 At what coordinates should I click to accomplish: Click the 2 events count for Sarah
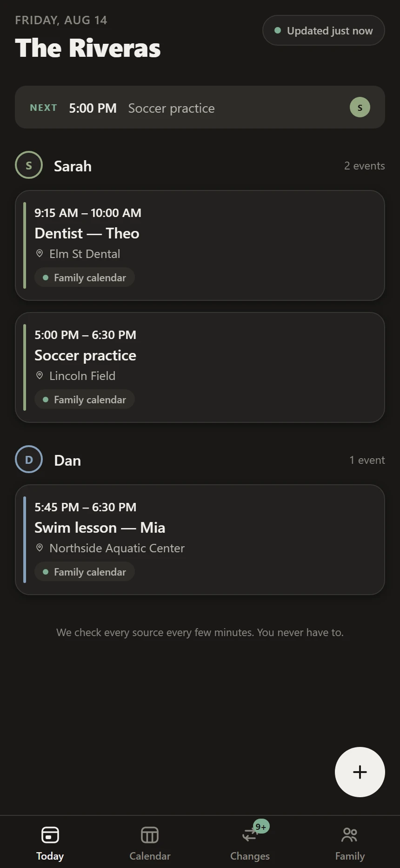(364, 166)
